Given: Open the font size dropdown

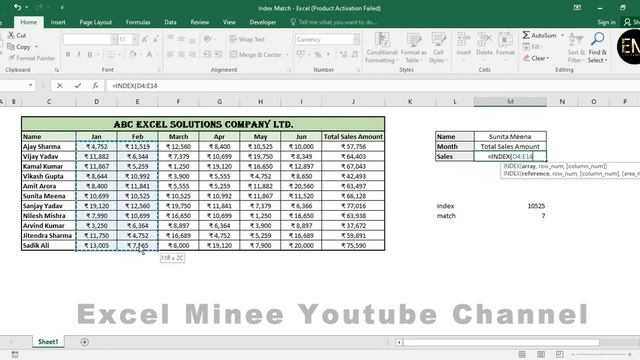Looking at the screenshot, I should (135, 39).
